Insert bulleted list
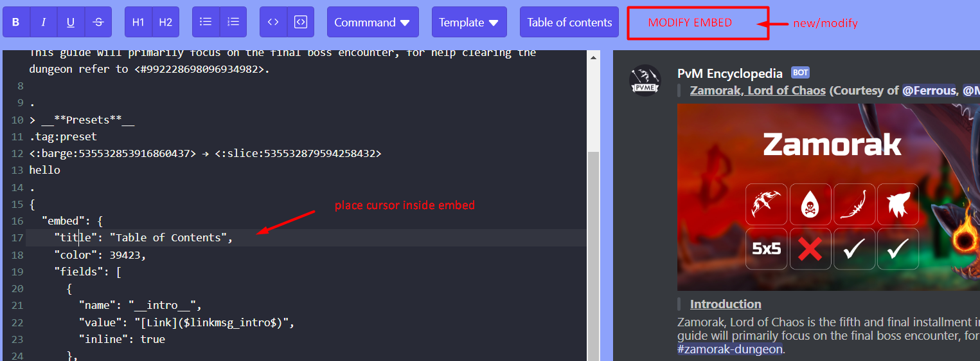This screenshot has height=361, width=980. [x=206, y=22]
